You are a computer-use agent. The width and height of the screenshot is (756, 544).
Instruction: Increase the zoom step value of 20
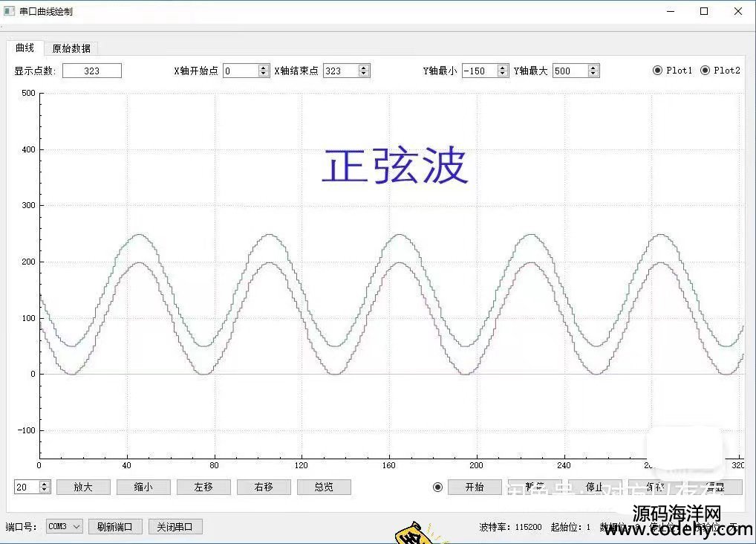(45, 484)
